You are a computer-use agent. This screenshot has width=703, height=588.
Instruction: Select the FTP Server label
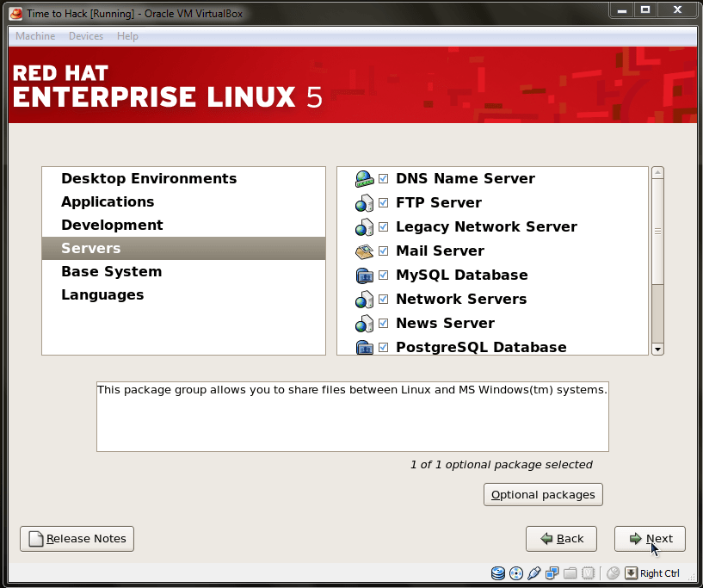(x=439, y=202)
